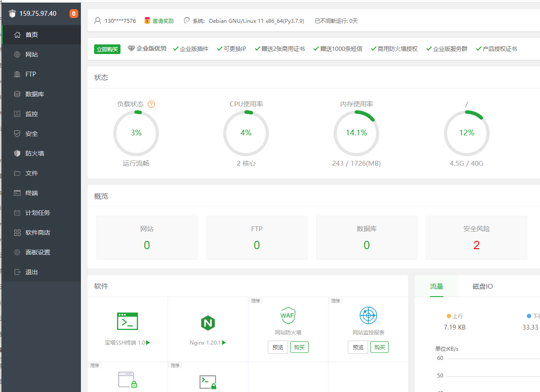Click the CPU使用率 4% gauge
Screen dimensions: 540x392
click(246, 133)
